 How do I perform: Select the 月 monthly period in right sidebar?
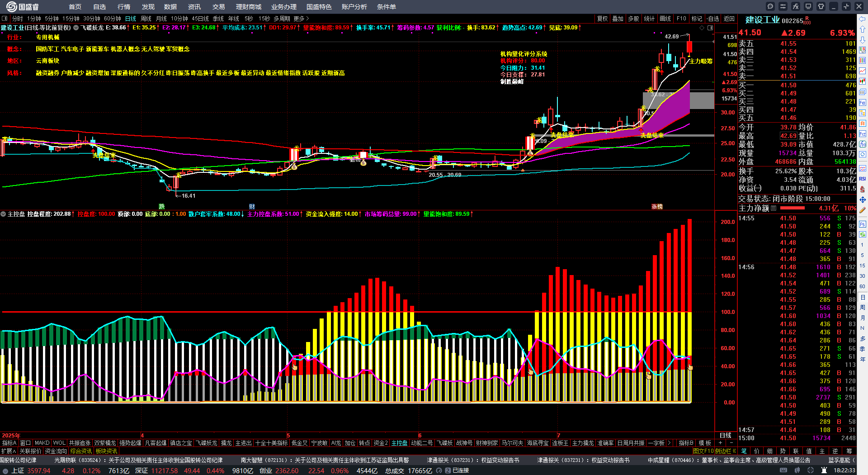pyautogui.click(x=863, y=318)
